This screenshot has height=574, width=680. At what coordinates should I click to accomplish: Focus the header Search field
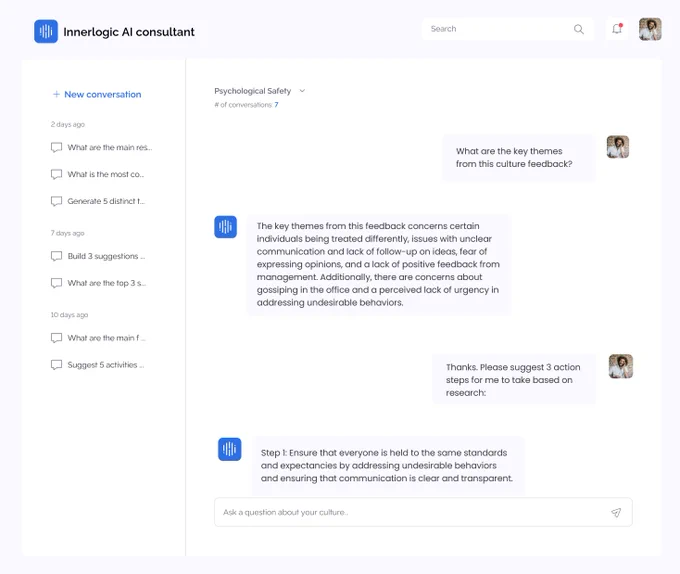click(x=508, y=29)
